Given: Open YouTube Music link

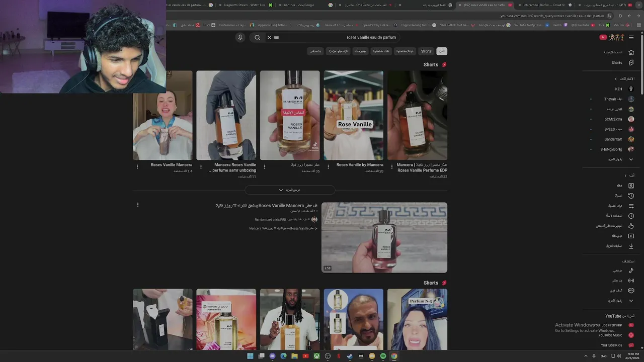Looking at the screenshot, I should coord(616,335).
